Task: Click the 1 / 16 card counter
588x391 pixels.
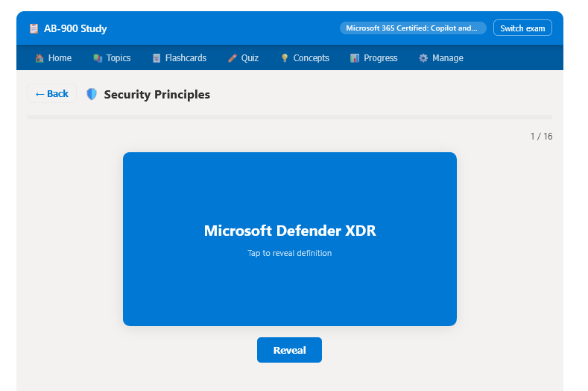Action: click(x=541, y=137)
